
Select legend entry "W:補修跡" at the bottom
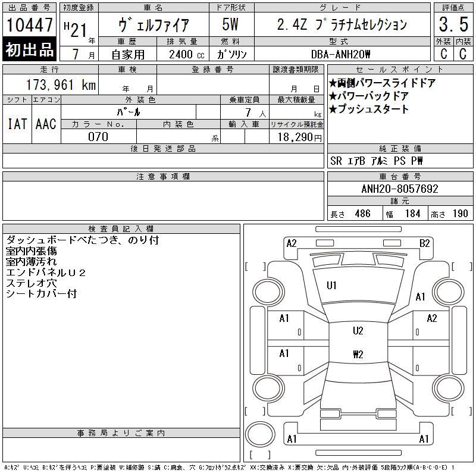[x=132, y=468]
